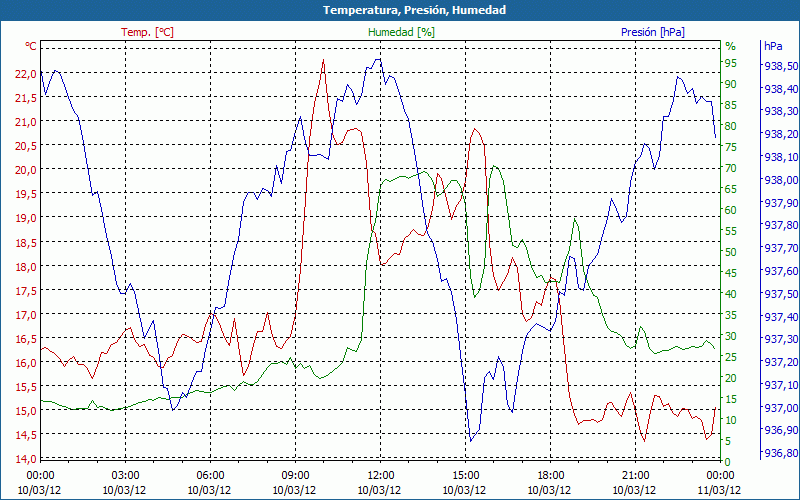Click the "938,50" pressure axis value
Viewport: 800px width, 500px height.
click(x=779, y=66)
